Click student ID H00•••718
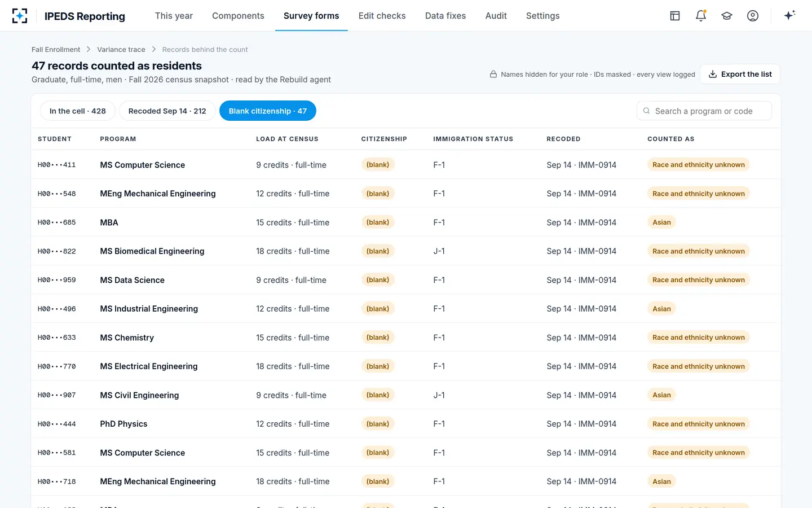This screenshot has width=812, height=508. click(56, 481)
